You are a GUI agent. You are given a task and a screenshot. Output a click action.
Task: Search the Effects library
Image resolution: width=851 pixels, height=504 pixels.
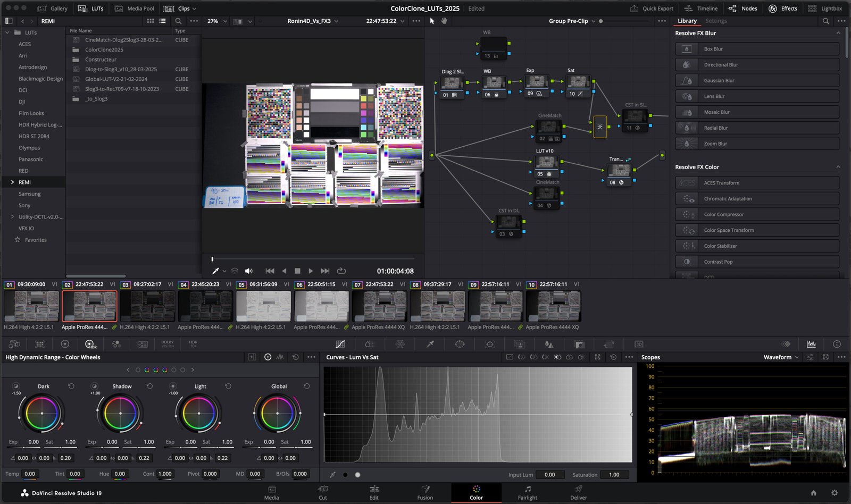click(825, 21)
